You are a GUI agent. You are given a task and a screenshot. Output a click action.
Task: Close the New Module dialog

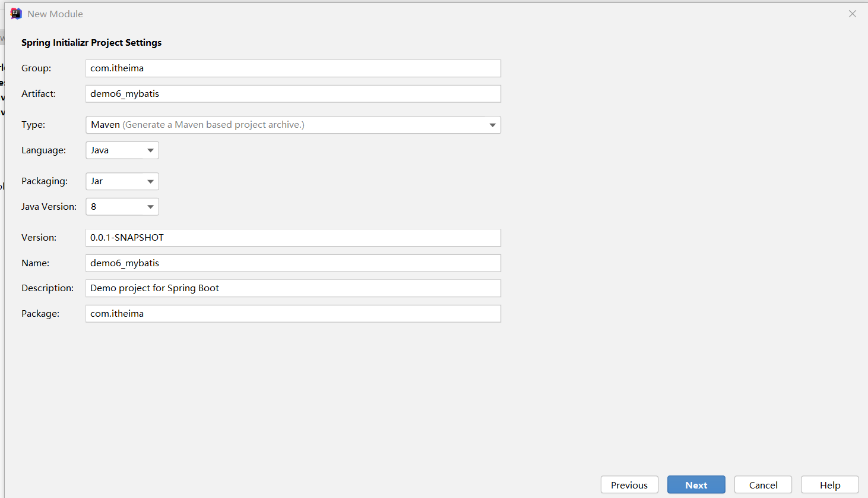tap(852, 14)
